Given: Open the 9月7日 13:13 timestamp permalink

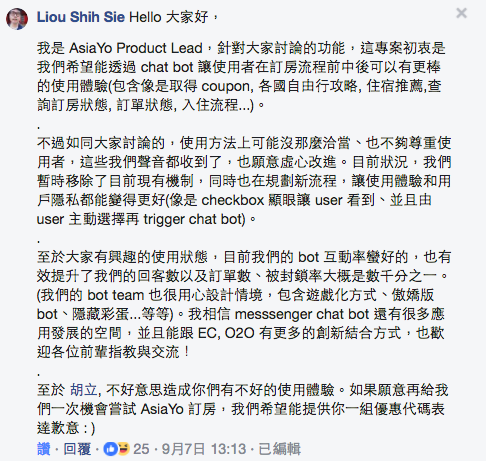Looking at the screenshot, I should [204, 449].
